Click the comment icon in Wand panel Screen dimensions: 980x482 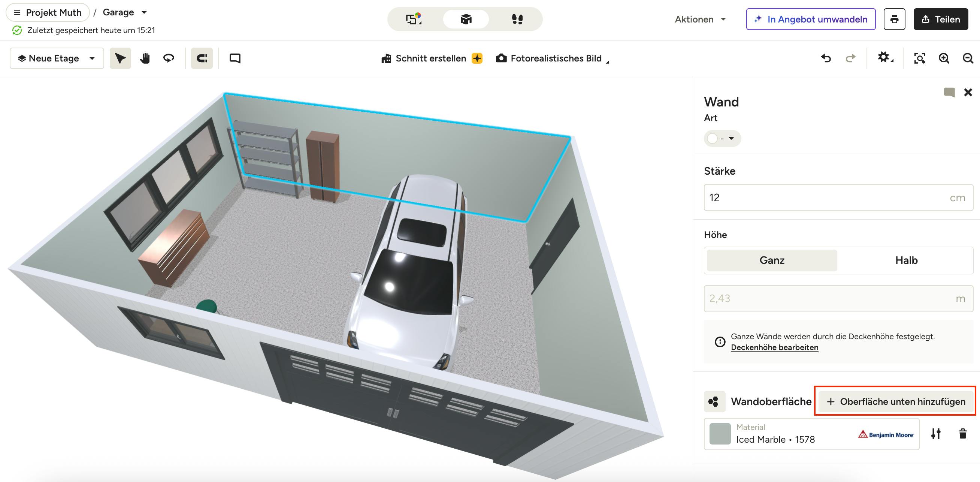(x=949, y=93)
